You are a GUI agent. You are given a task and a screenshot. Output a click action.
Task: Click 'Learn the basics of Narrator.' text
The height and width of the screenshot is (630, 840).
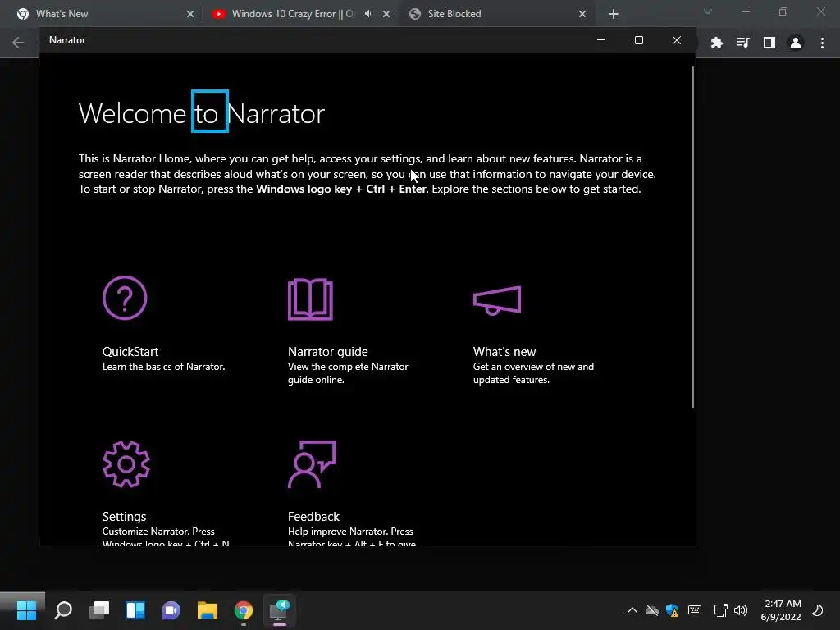click(x=163, y=367)
